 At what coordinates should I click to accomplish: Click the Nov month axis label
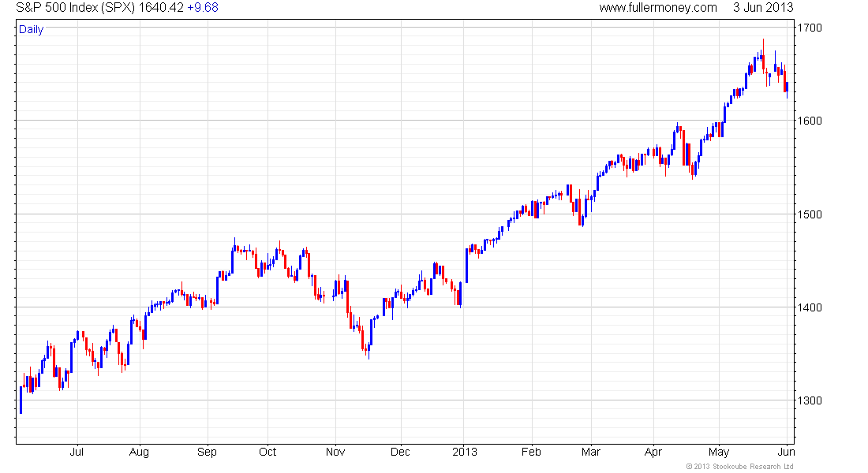335,452
